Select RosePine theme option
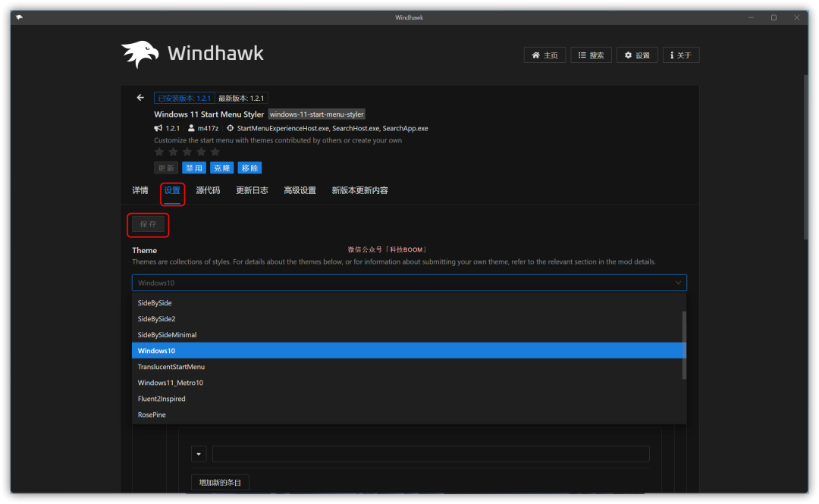This screenshot has width=819, height=504. click(409, 415)
